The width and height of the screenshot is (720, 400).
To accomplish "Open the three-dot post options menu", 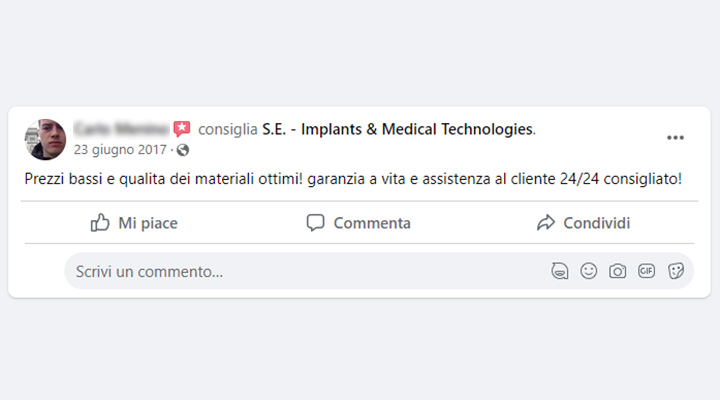I will click(675, 138).
